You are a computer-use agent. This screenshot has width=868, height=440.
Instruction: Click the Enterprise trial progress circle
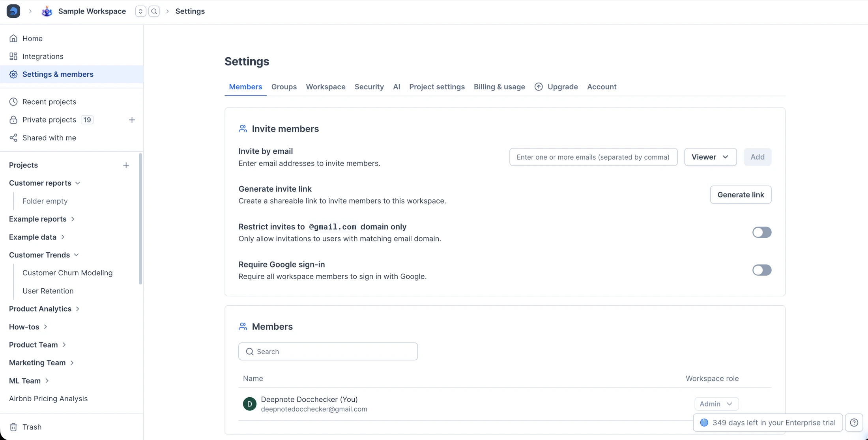pyautogui.click(x=704, y=423)
